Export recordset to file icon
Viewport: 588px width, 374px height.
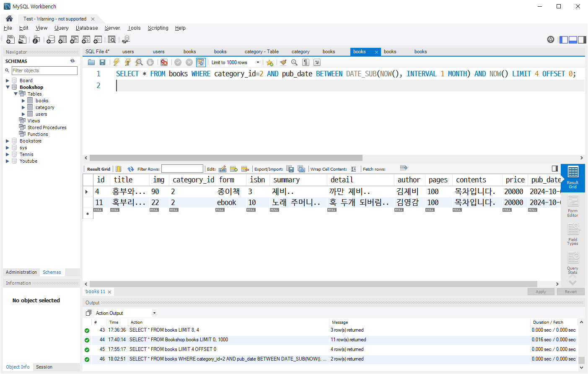[290, 169]
